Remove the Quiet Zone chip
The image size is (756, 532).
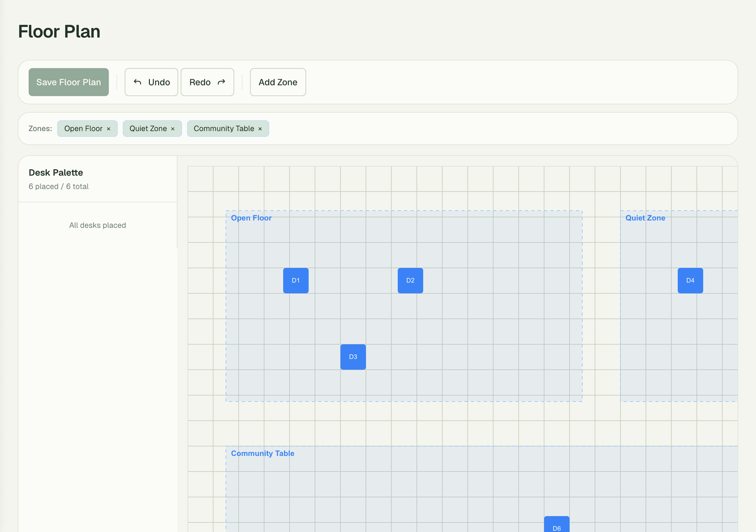point(173,129)
